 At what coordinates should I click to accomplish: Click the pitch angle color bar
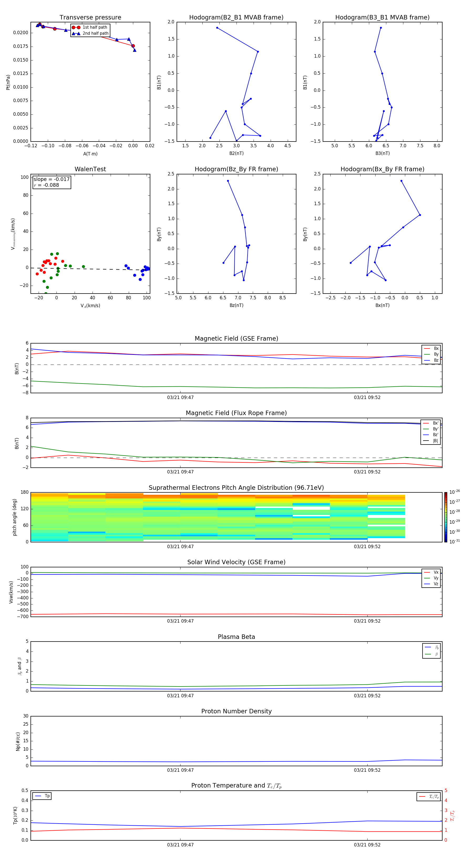pyautogui.click(x=446, y=517)
